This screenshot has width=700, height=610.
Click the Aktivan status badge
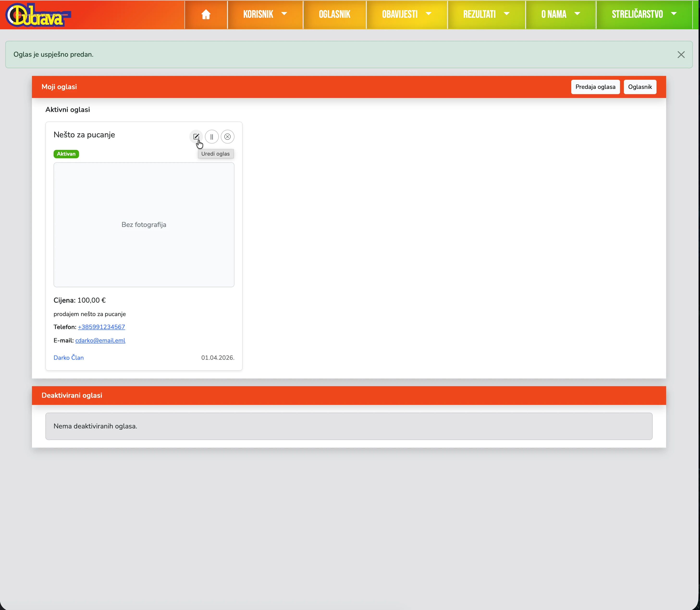66,154
